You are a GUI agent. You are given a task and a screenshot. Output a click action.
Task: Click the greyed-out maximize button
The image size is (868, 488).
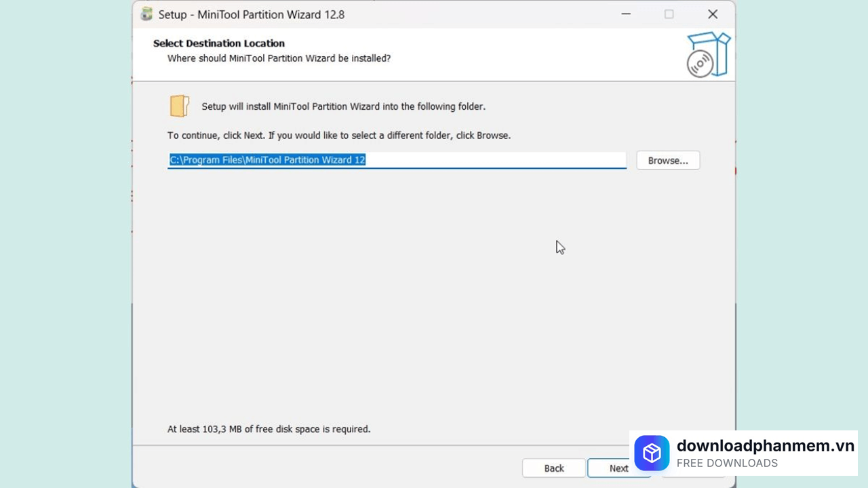[669, 14]
